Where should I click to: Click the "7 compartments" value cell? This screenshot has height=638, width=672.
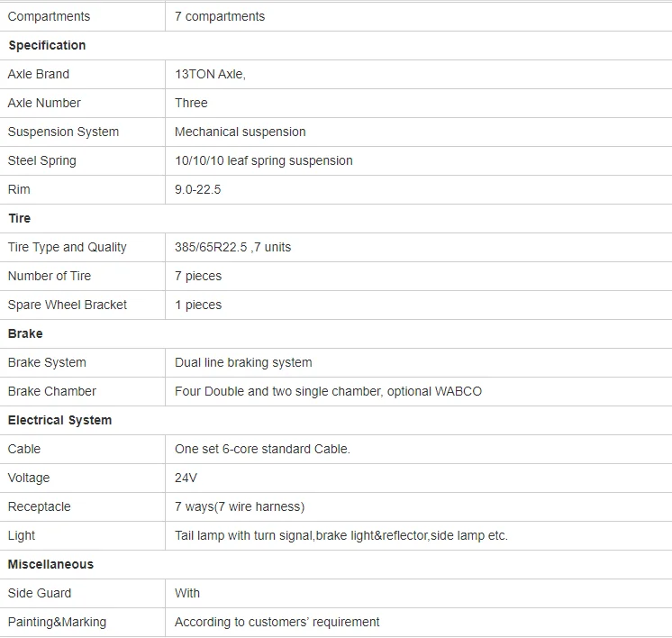[220, 16]
